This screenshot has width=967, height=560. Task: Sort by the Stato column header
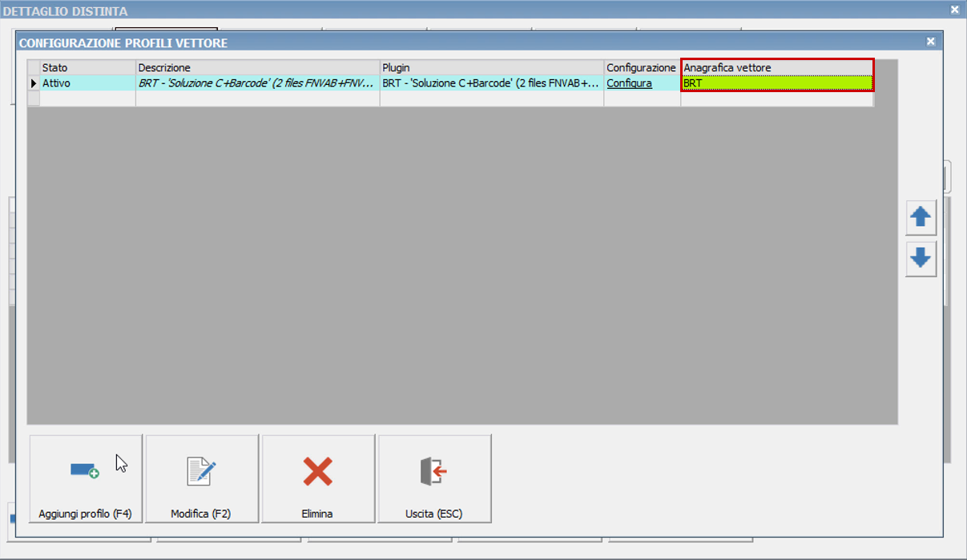coord(87,68)
